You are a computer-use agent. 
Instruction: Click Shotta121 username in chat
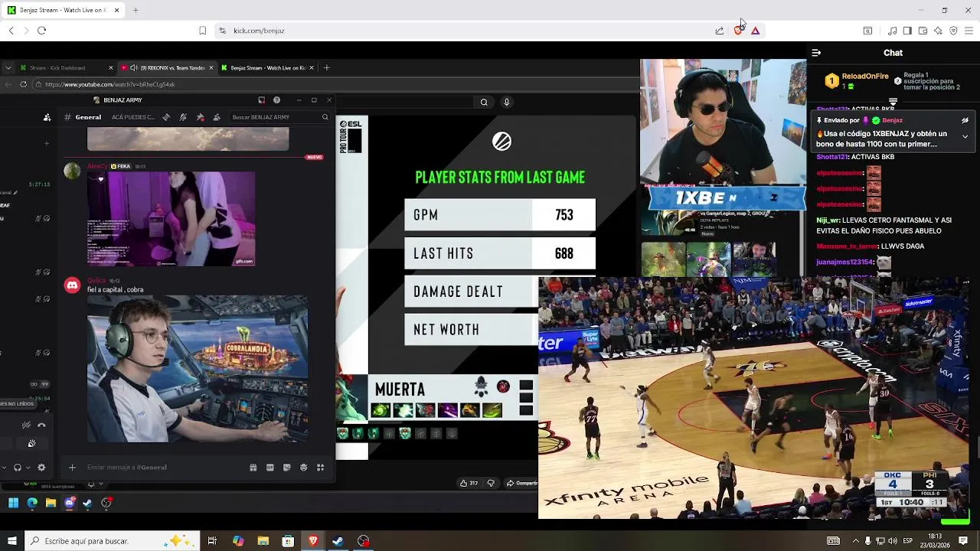(x=831, y=157)
